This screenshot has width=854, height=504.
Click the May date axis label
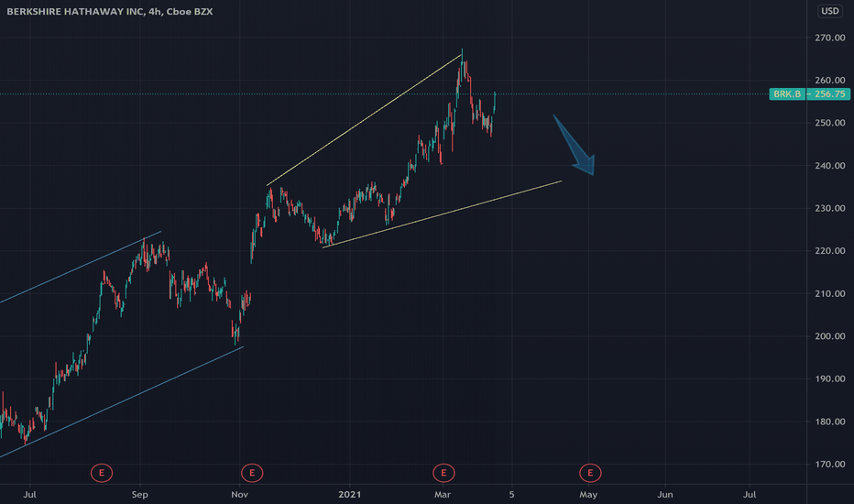588,495
